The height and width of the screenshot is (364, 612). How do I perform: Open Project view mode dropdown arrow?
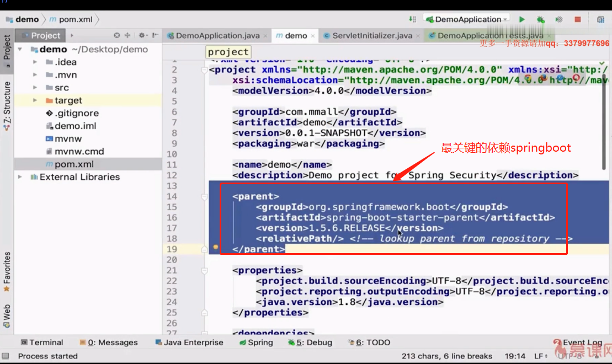tap(72, 35)
